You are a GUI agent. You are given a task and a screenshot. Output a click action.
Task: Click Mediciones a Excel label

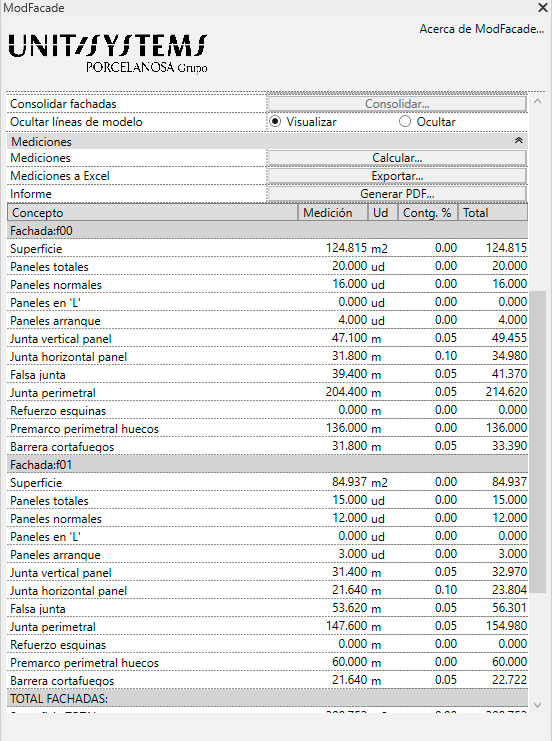click(60, 176)
